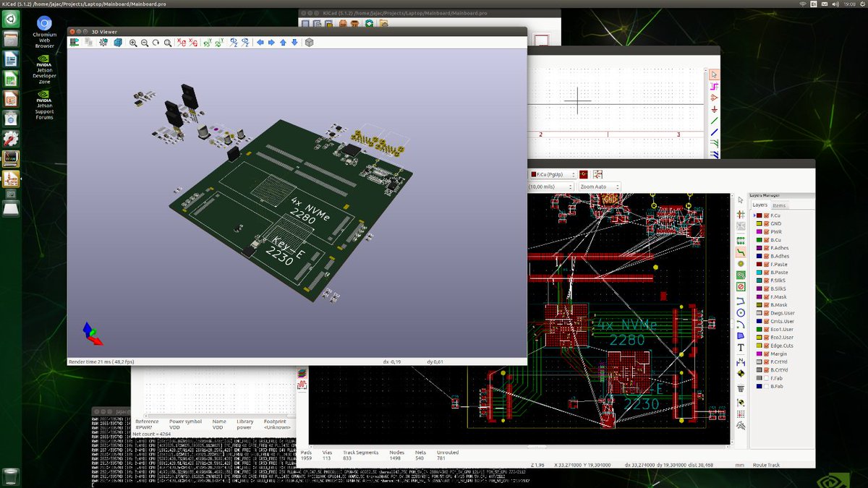Click Render time status in 3D Viewer
This screenshot has height=488, width=868.
tap(102, 361)
